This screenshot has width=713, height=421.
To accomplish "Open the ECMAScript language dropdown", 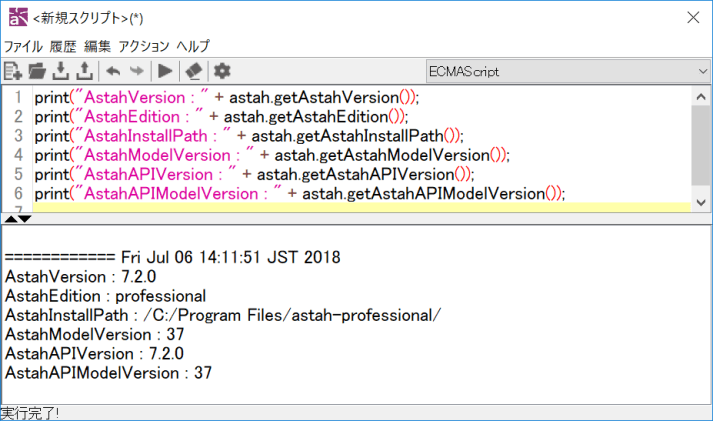I will [x=566, y=71].
